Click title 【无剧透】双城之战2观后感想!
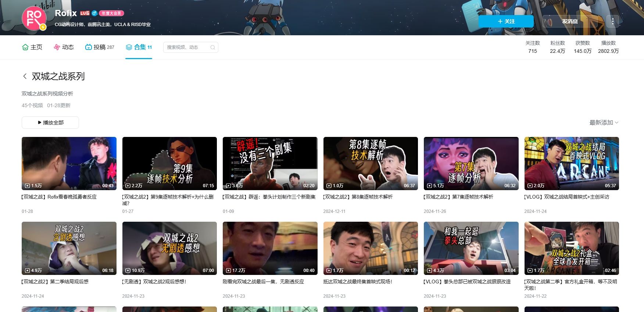The image size is (644, 312). click(x=154, y=282)
